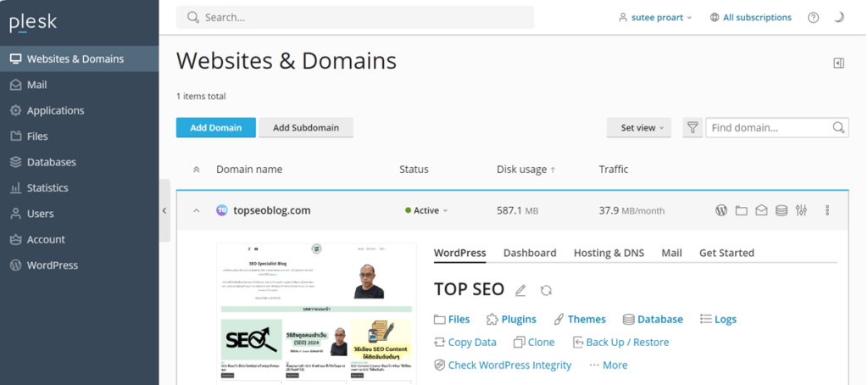
Task: Open mail envelope icon in domain row
Action: click(761, 210)
